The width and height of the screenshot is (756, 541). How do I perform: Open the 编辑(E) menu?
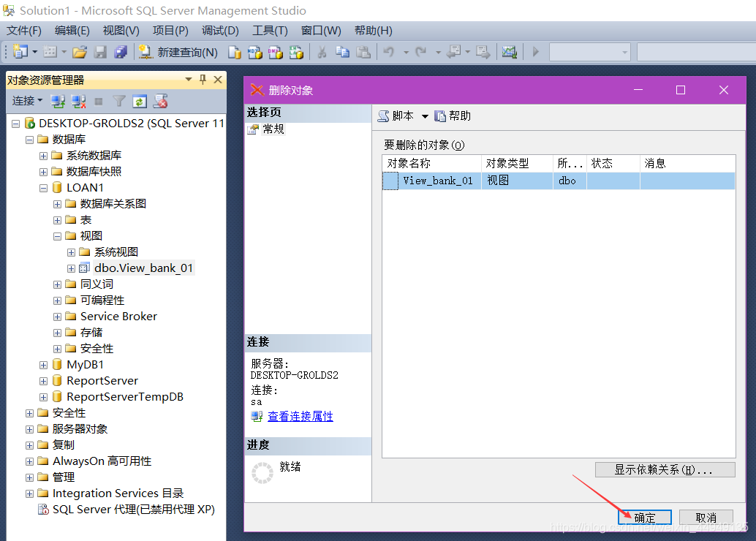point(72,31)
